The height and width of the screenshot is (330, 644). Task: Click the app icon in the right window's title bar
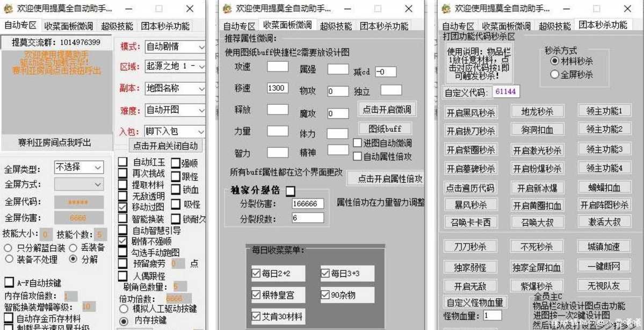[x=446, y=9]
